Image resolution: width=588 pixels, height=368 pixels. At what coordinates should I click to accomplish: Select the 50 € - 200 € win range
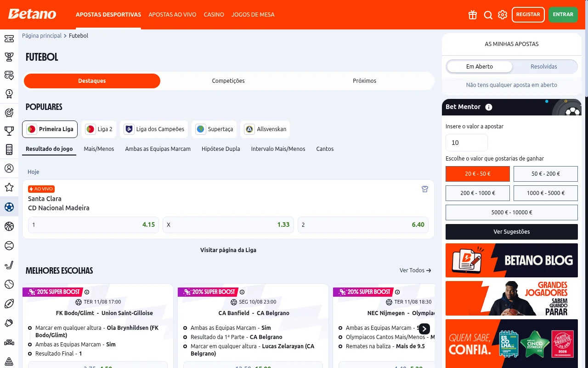point(546,174)
